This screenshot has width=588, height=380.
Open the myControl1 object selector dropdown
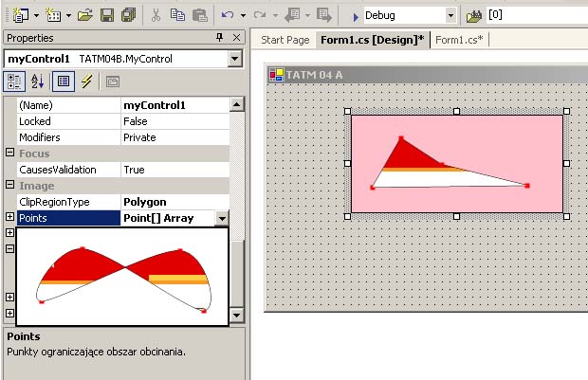235,59
